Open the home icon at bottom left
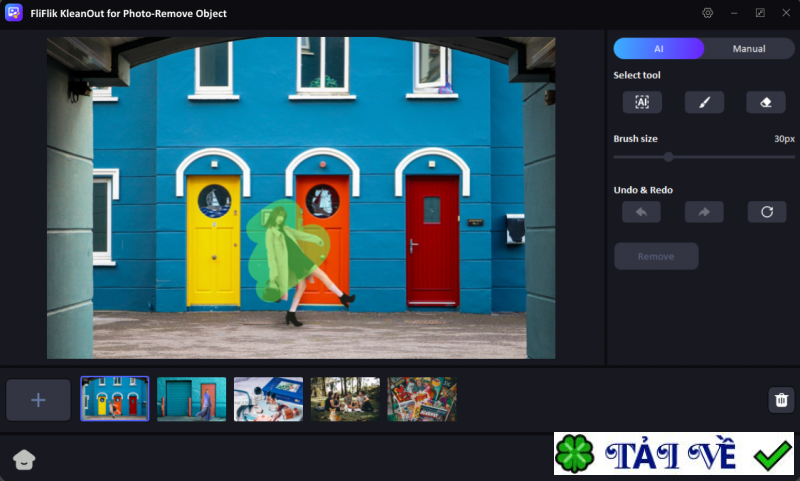Screen dimensions: 800x481 pos(24,459)
